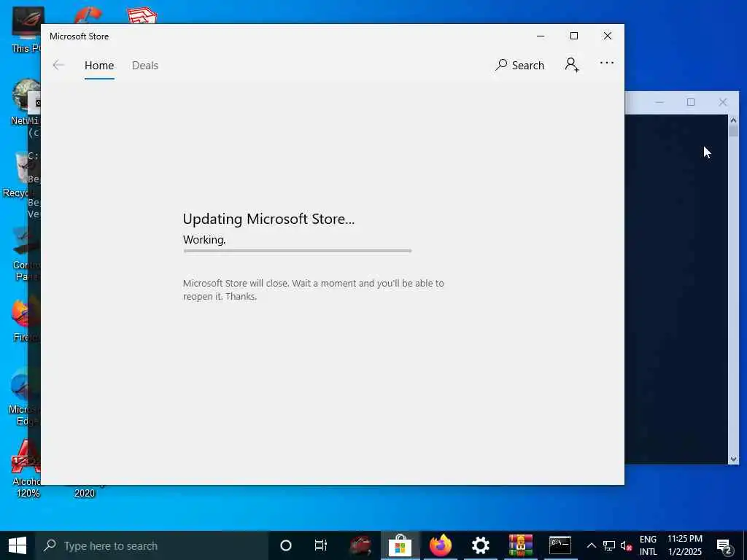Open the Deals tab
747x560 pixels.
coord(145,66)
